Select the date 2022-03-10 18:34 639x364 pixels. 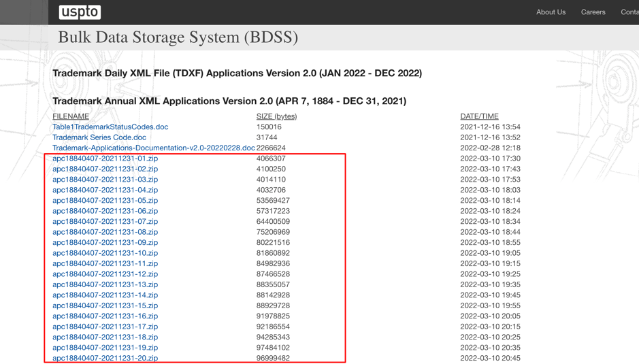(x=490, y=221)
